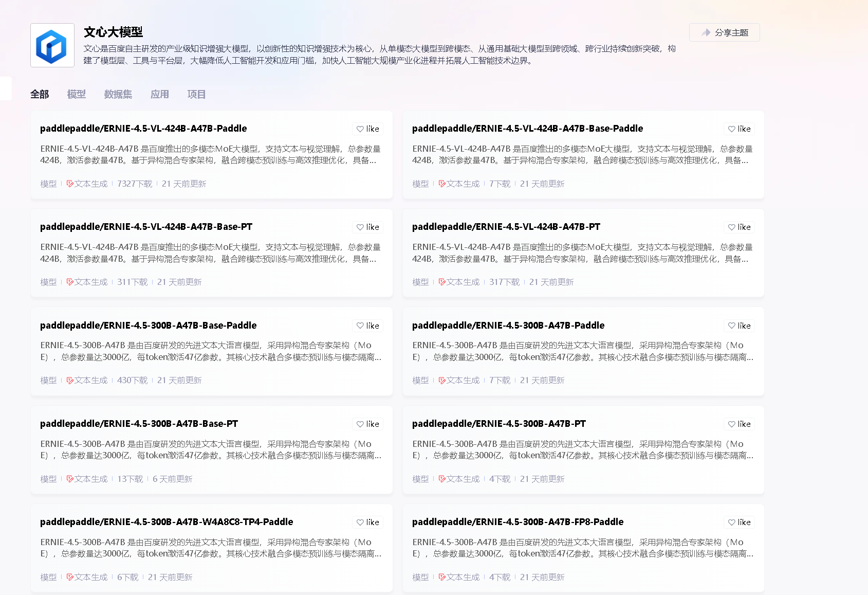Click the 文心大模型 logo icon
868x595 pixels.
click(x=52, y=45)
